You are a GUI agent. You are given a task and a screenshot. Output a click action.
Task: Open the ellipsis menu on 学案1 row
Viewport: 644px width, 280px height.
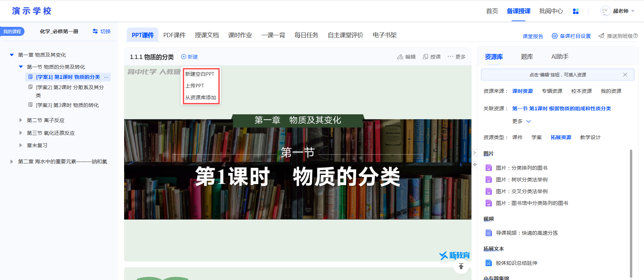point(106,77)
